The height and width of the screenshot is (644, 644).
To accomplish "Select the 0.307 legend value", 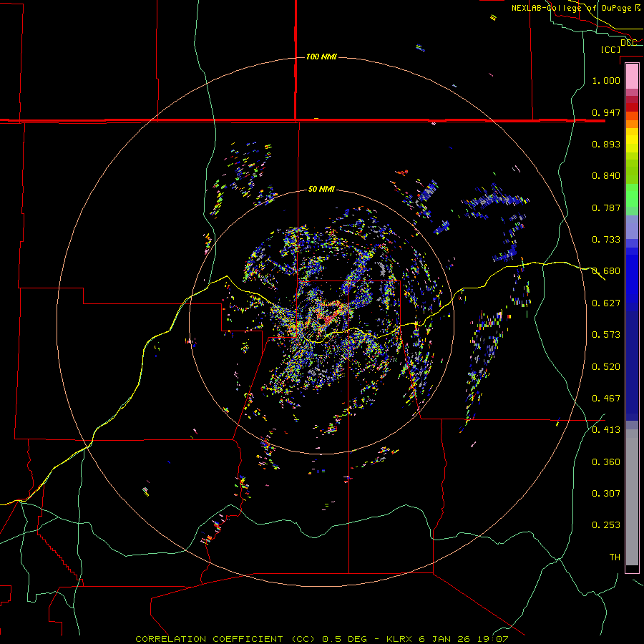I will 606,494.
